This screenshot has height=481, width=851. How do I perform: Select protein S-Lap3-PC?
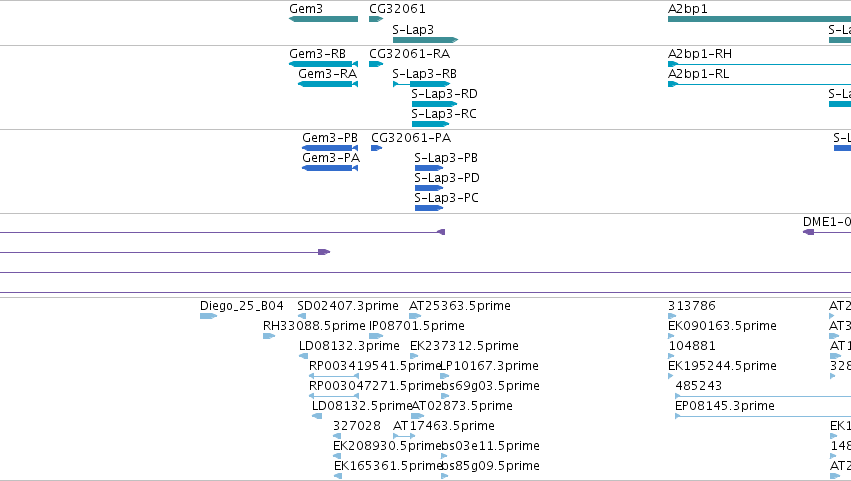tap(429, 208)
